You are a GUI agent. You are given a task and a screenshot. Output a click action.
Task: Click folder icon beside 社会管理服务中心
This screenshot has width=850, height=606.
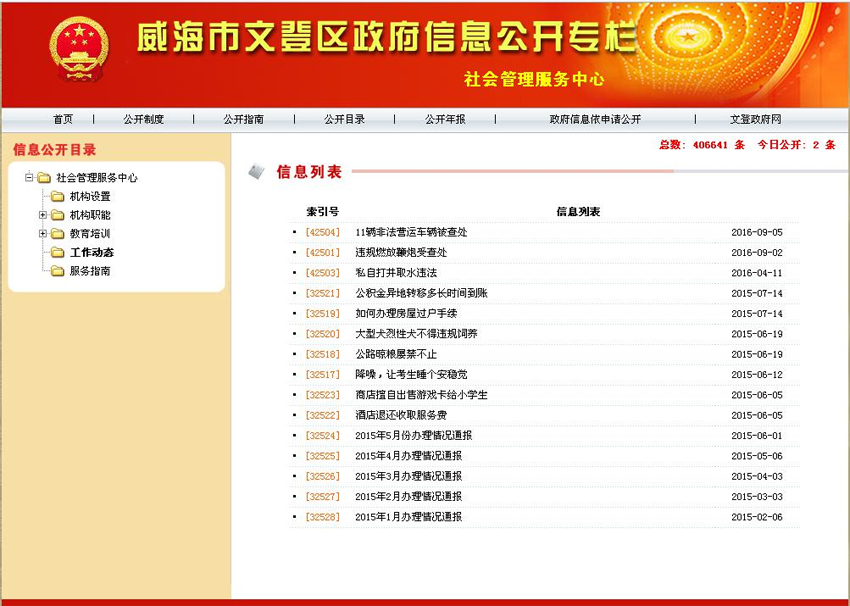tap(44, 178)
